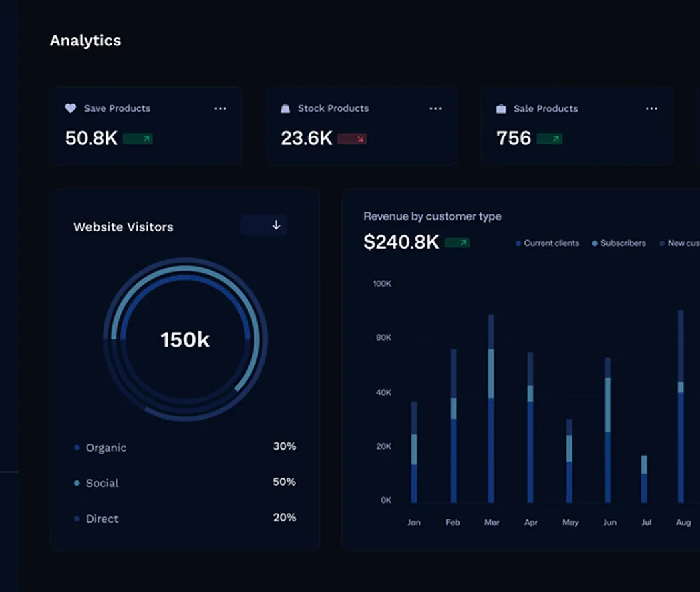Open Save Products three-dot menu
The width and height of the screenshot is (700, 592).
tap(220, 108)
